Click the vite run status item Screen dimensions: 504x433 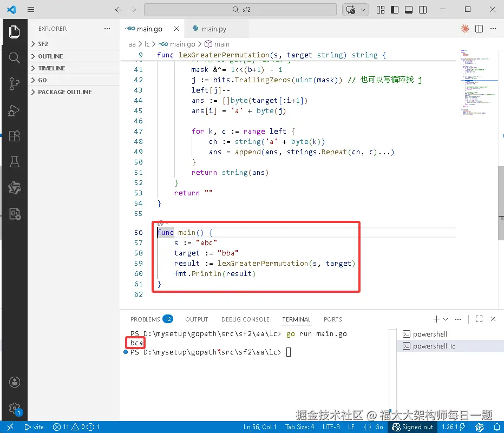pyautogui.click(x=34, y=427)
